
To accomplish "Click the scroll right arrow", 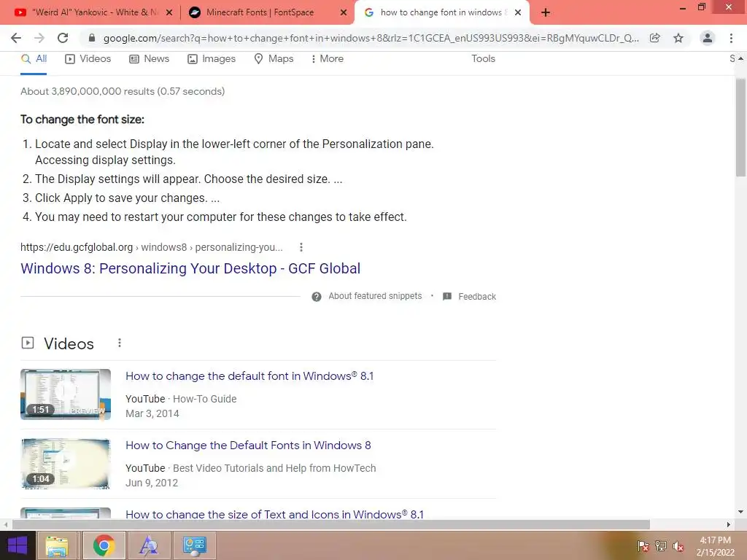I will click(729, 524).
